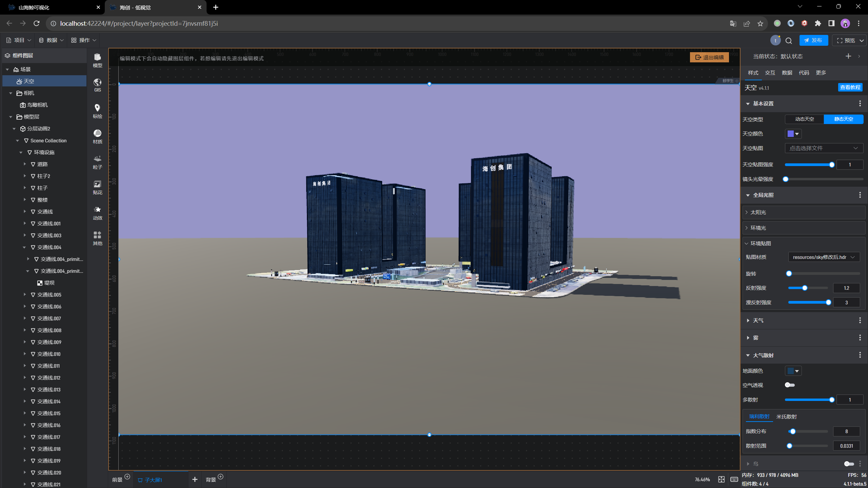The height and width of the screenshot is (488, 868).
Task: Click the 退出编辑 button
Action: (x=709, y=57)
